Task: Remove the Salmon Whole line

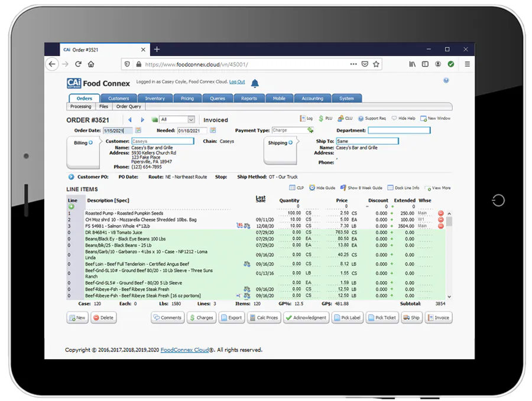Action: point(441,226)
